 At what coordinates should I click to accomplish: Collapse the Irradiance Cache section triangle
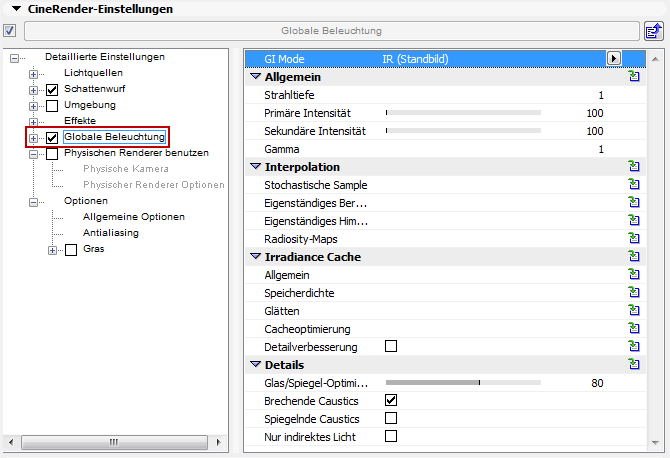(255, 256)
